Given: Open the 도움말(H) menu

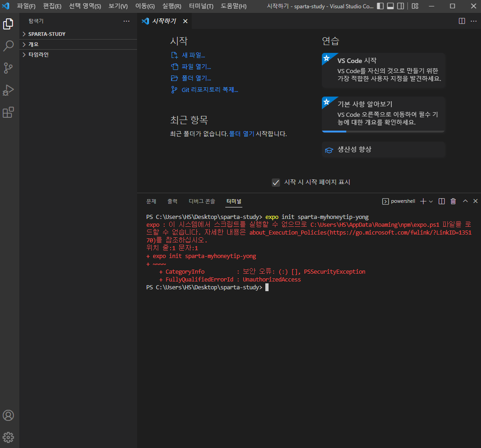Looking at the screenshot, I should click(234, 6).
